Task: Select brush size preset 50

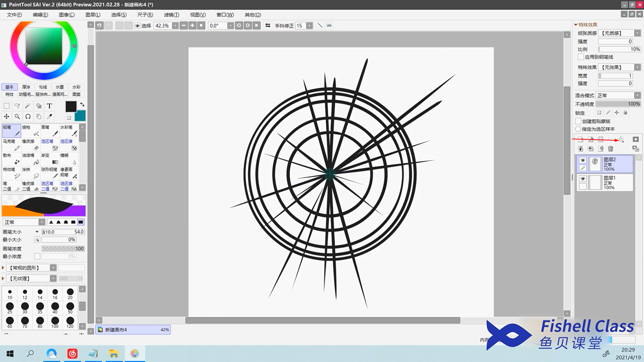Action: [x=70, y=307]
